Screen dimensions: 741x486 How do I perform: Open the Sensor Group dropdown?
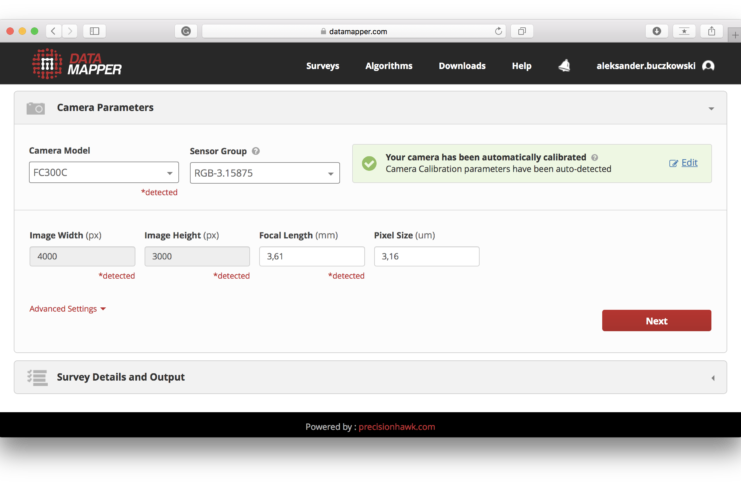264,173
